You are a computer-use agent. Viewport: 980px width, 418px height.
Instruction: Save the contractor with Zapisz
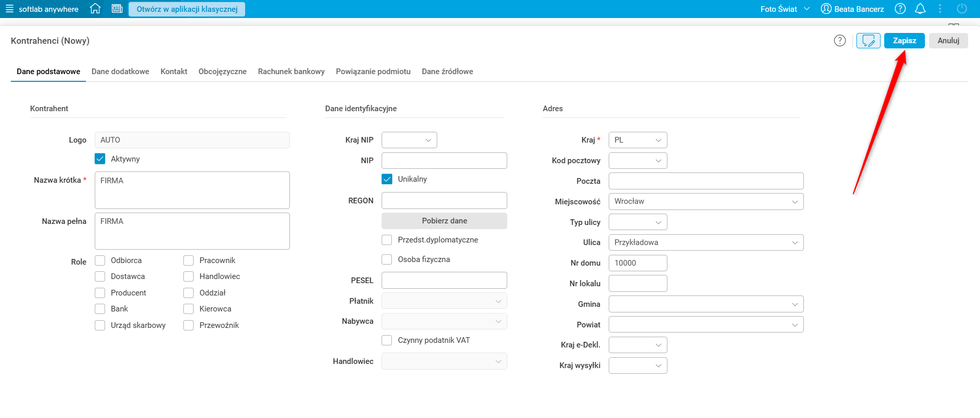(x=904, y=41)
